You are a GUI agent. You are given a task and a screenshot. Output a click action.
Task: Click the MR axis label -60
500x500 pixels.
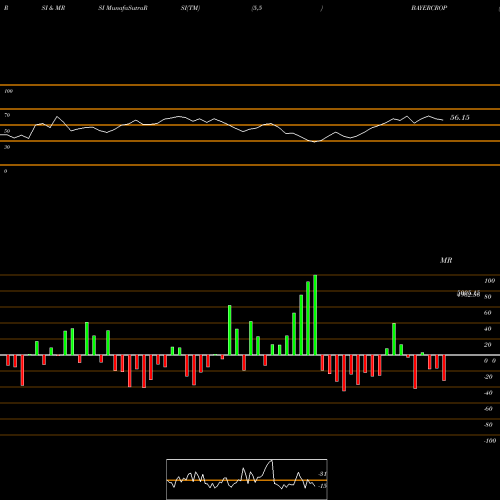(488, 409)
